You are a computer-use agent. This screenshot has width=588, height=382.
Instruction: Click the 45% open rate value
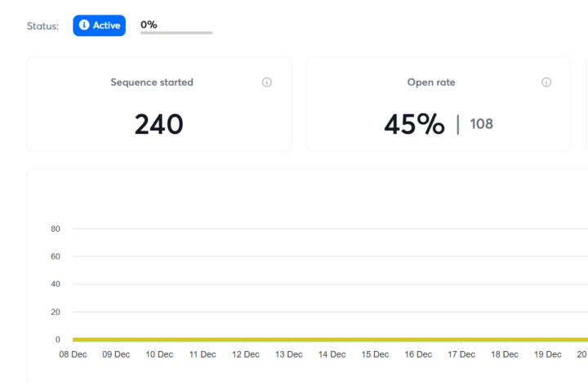click(x=414, y=124)
